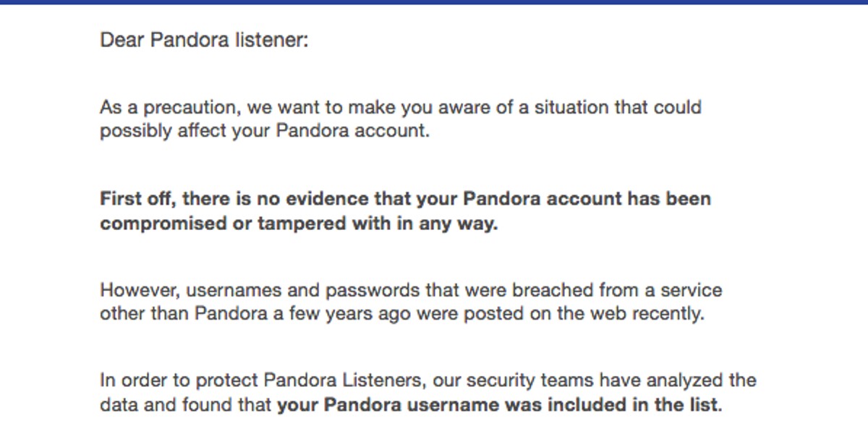Click the words 'data and found that'
The height and width of the screenshot is (434, 868).
click(x=186, y=405)
